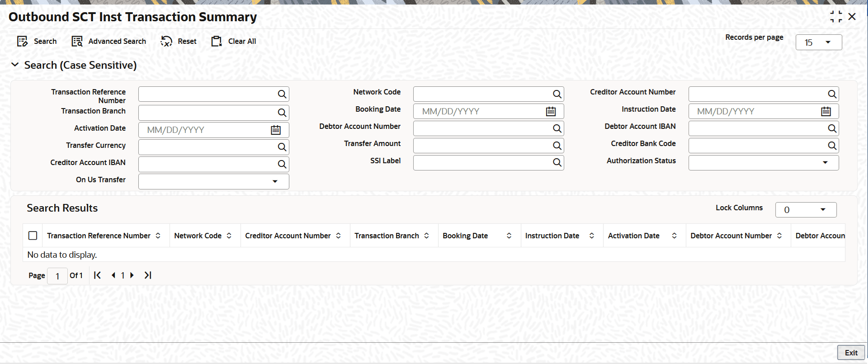Screen dimensions: 868x364
Task: Open lookup for SSI Label field
Action: tap(557, 162)
